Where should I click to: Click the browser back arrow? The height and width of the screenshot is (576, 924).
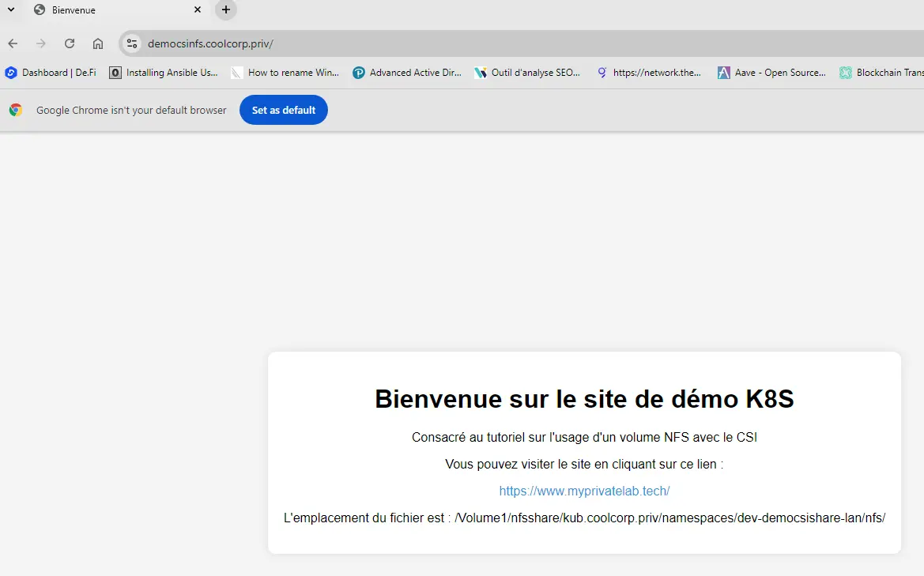(13, 43)
